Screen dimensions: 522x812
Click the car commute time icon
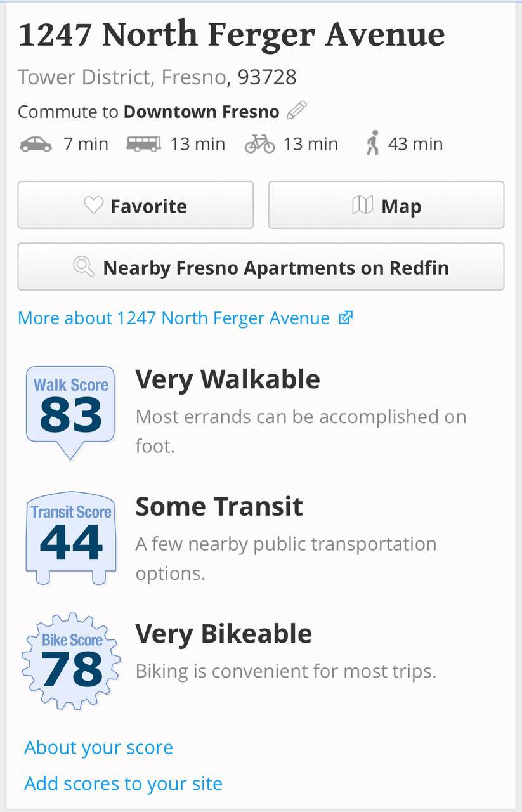36,144
